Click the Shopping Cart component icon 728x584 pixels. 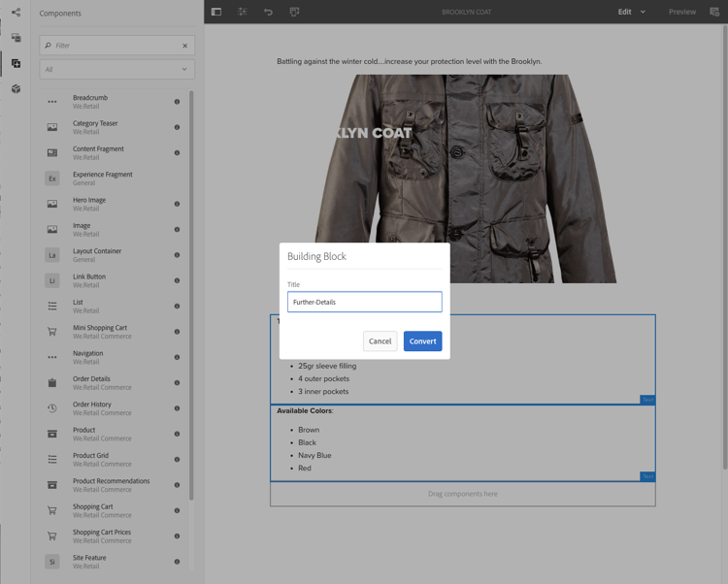(52, 510)
